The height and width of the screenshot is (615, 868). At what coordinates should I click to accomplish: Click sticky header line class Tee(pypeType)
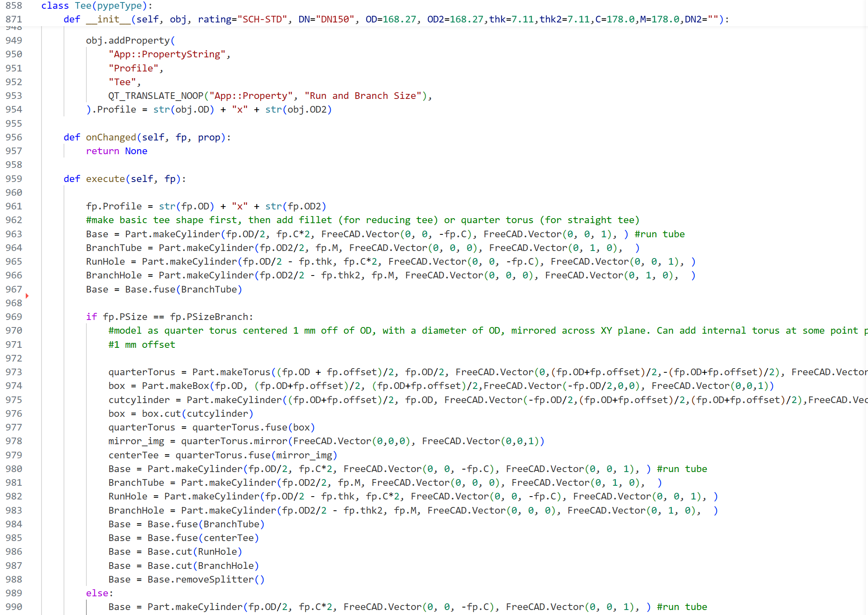(x=96, y=6)
